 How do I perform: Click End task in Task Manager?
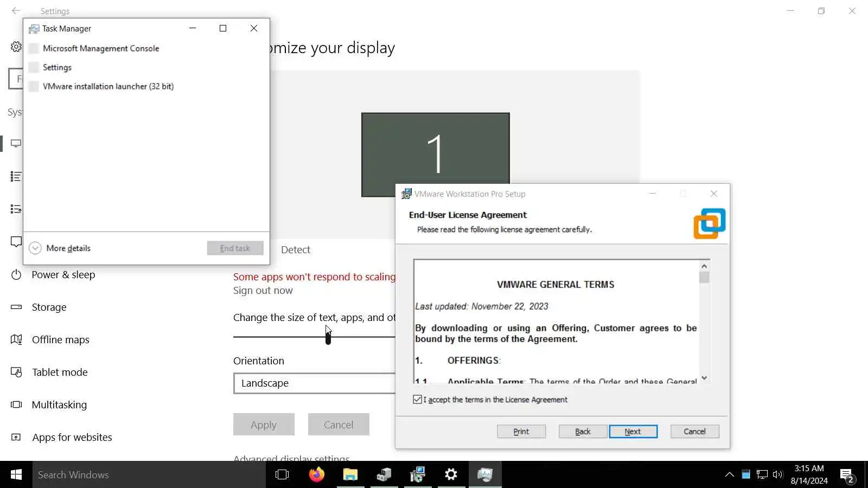coord(235,248)
